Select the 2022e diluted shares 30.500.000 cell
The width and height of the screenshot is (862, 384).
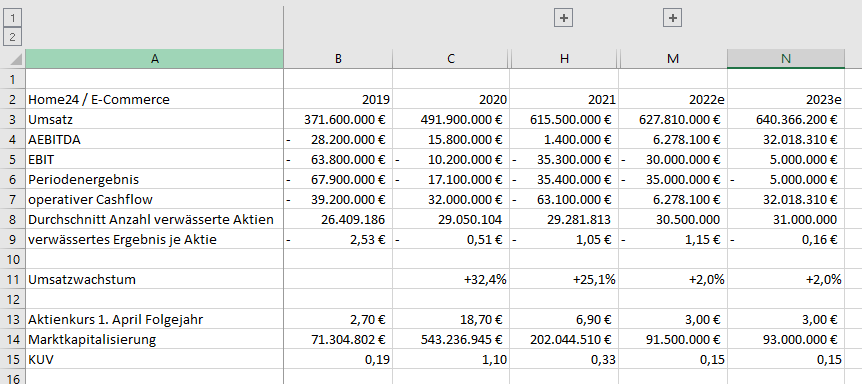pyautogui.click(x=673, y=220)
